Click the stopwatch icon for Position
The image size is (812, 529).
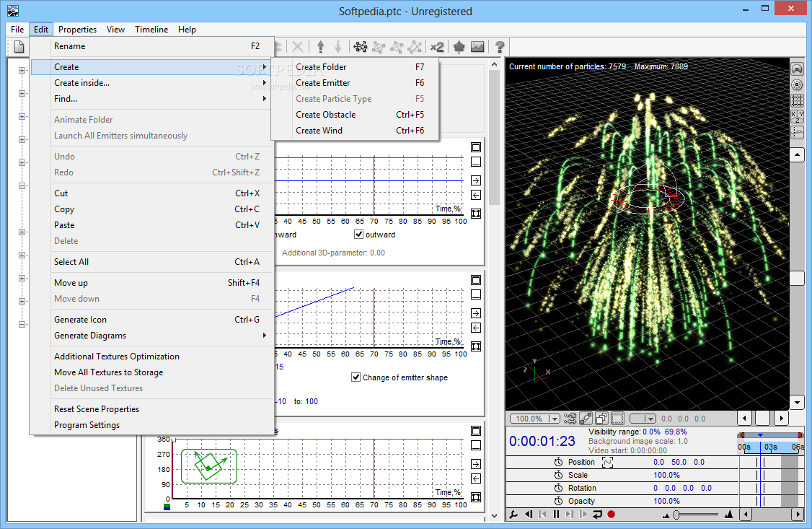(558, 462)
